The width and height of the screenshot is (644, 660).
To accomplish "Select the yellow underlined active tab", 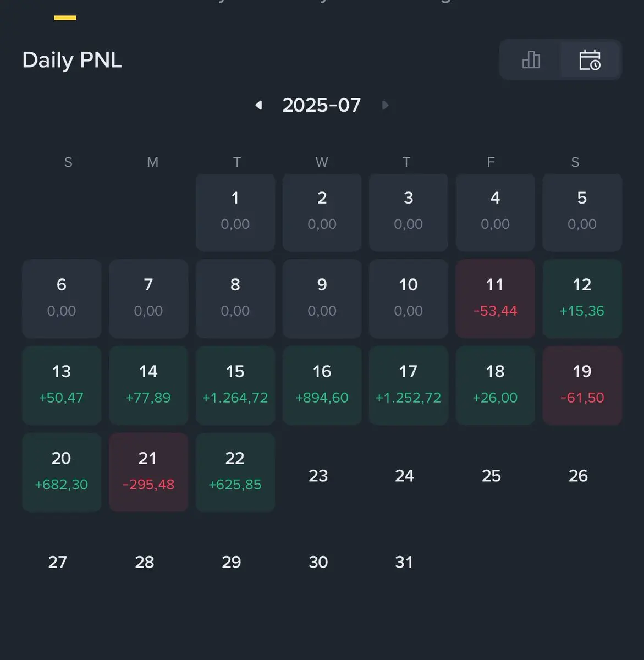I will [x=65, y=18].
